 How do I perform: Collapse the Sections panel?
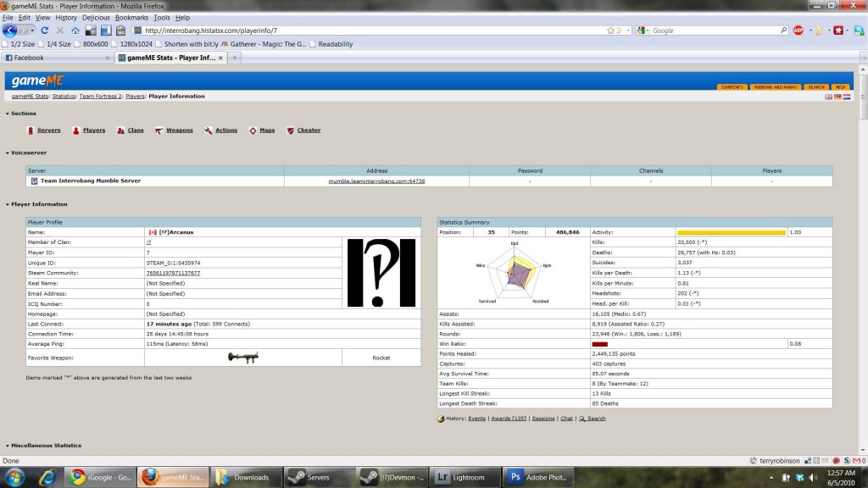pyautogui.click(x=8, y=114)
